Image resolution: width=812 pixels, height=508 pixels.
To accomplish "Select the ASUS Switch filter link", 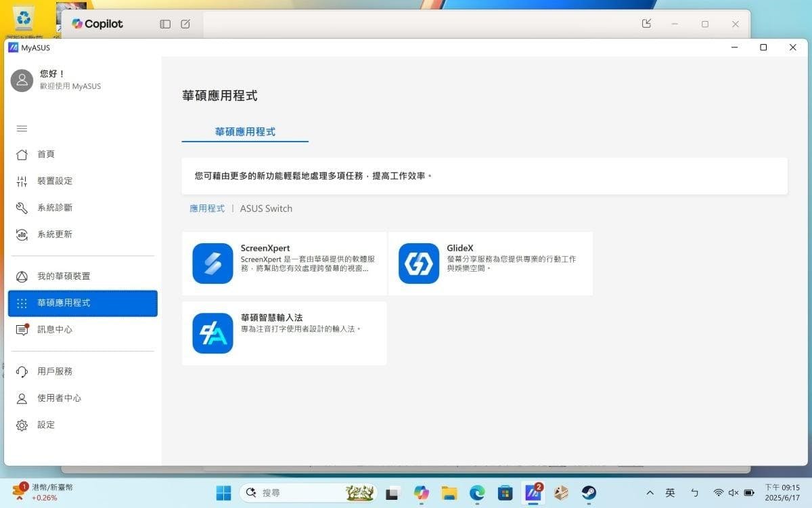I will pos(266,209).
